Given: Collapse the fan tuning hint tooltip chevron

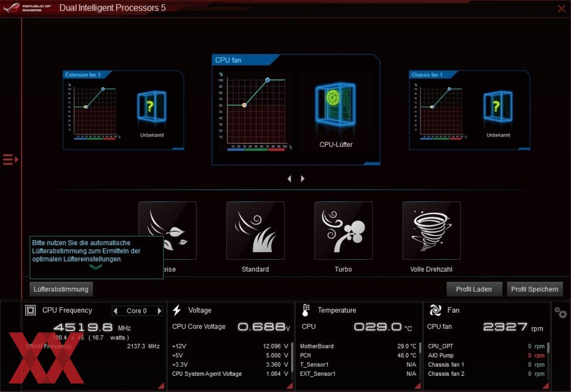Looking at the screenshot, I should tap(96, 267).
